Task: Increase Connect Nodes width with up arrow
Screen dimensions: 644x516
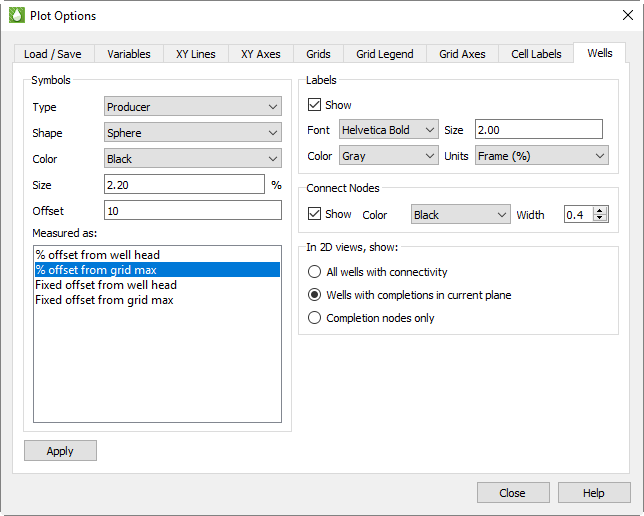Action: pyautogui.click(x=600, y=210)
